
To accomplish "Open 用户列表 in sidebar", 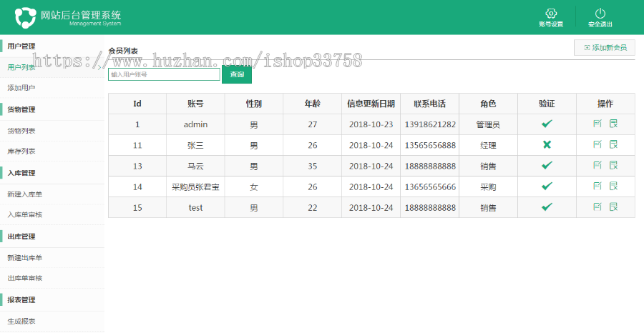I will click(x=21, y=67).
